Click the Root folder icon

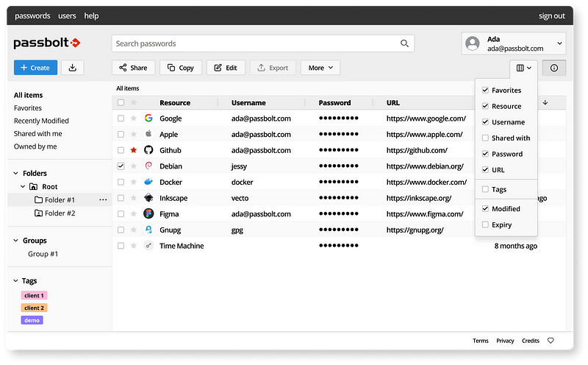pyautogui.click(x=33, y=187)
